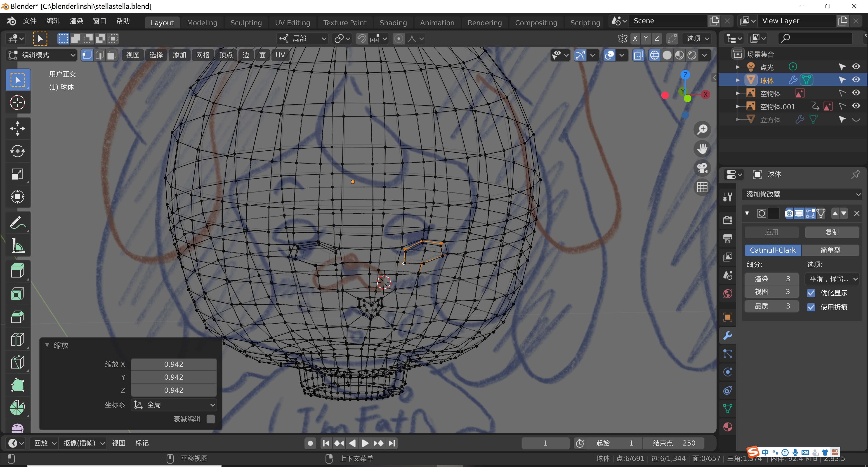The image size is (868, 467).
Task: Toggle camera view button in viewport
Action: coord(702,168)
